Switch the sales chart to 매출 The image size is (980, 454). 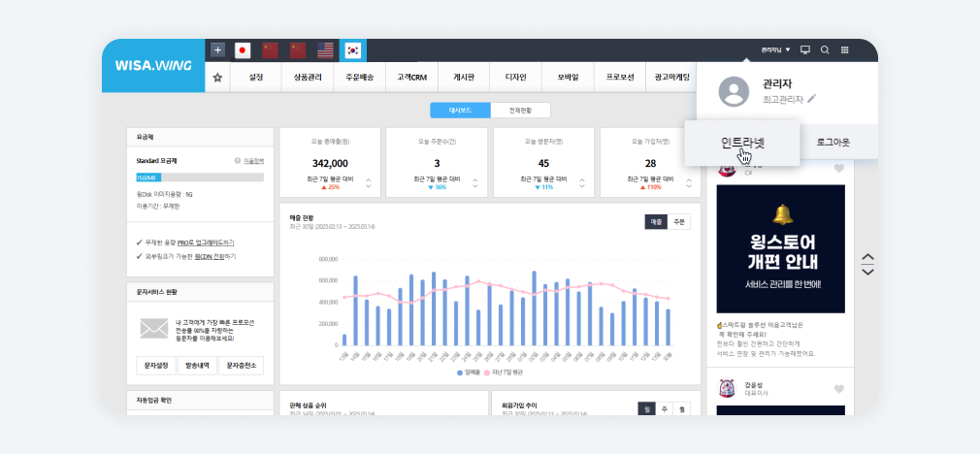coord(656,222)
